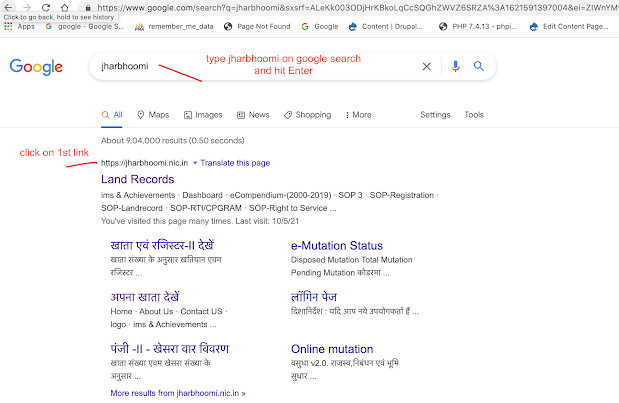This screenshot has width=619, height=403.
Task: Click the Google logo
Action: tap(36, 67)
